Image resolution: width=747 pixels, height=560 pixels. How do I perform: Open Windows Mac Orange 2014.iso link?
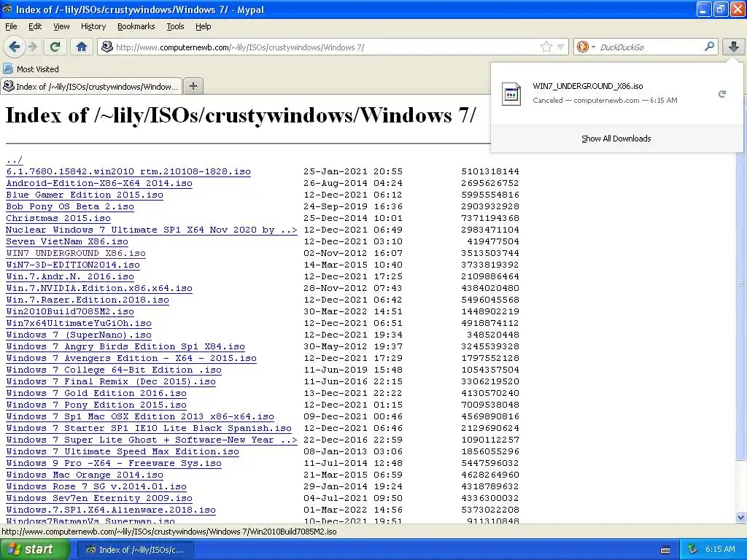[x=85, y=475]
